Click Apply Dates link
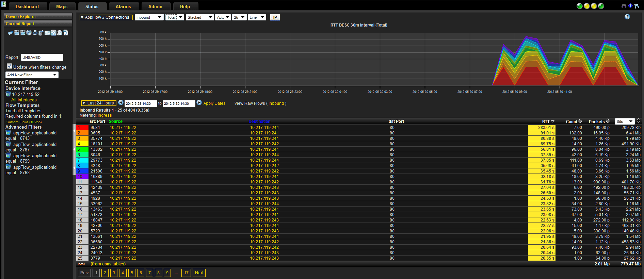Image resolution: width=644 pixels, height=279 pixels. (214, 103)
